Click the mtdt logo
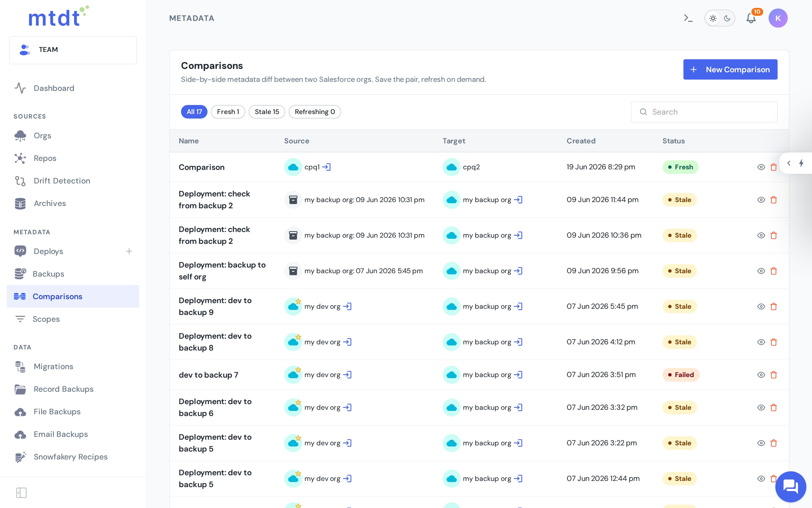The width and height of the screenshot is (812, 508). pyautogui.click(x=59, y=16)
